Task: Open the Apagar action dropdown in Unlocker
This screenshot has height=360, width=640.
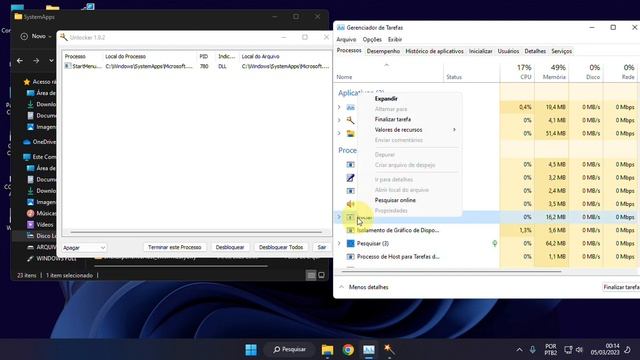Action: click(x=84, y=248)
